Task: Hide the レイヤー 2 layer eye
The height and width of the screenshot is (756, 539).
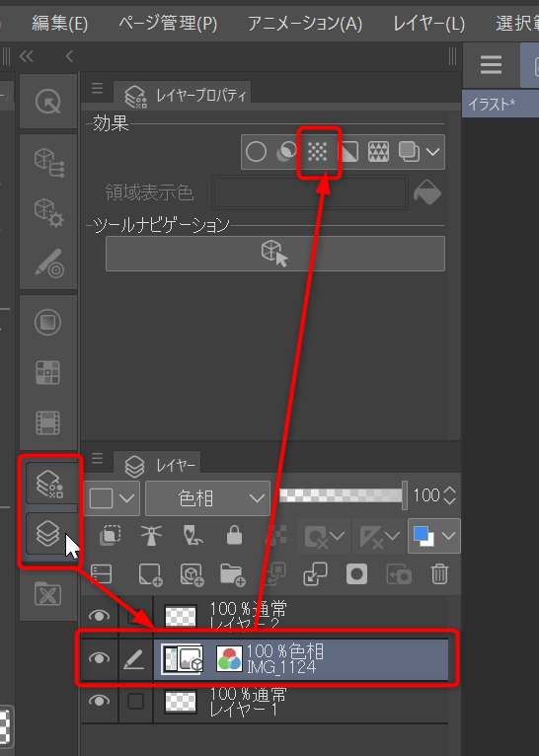Action: [x=99, y=616]
